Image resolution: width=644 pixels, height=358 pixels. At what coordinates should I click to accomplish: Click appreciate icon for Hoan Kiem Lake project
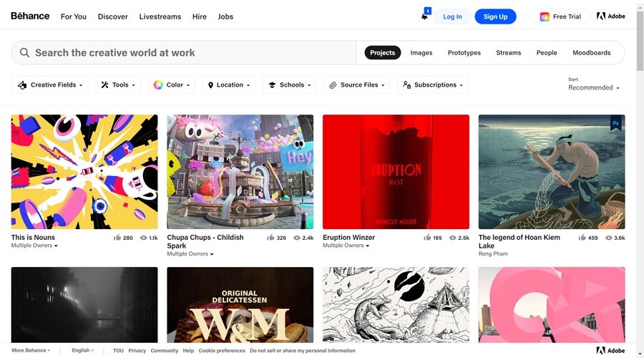click(582, 238)
